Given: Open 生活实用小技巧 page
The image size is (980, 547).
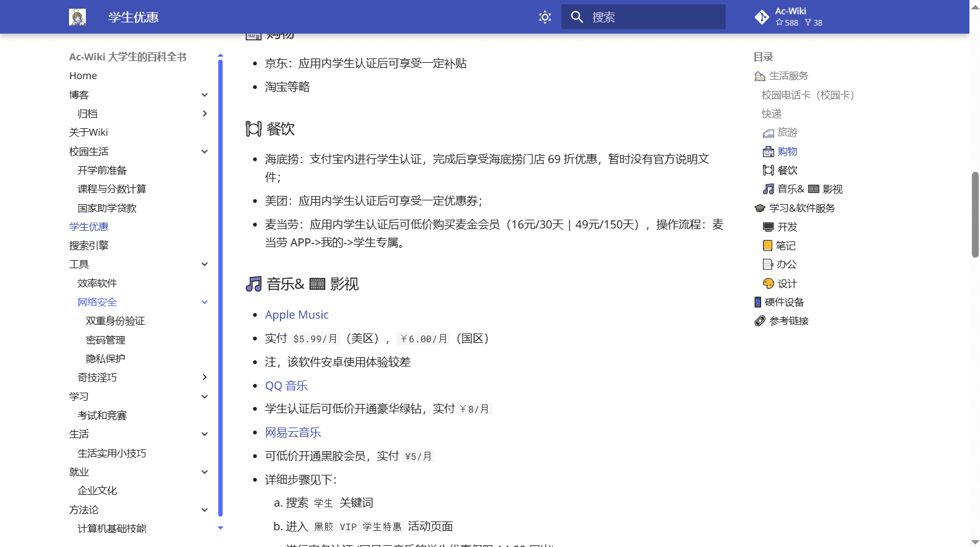Looking at the screenshot, I should pyautogui.click(x=112, y=454).
